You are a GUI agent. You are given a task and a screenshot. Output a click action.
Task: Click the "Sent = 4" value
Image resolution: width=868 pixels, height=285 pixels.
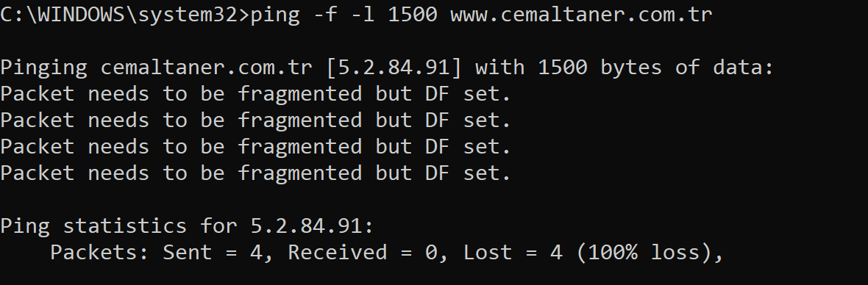[213, 253]
